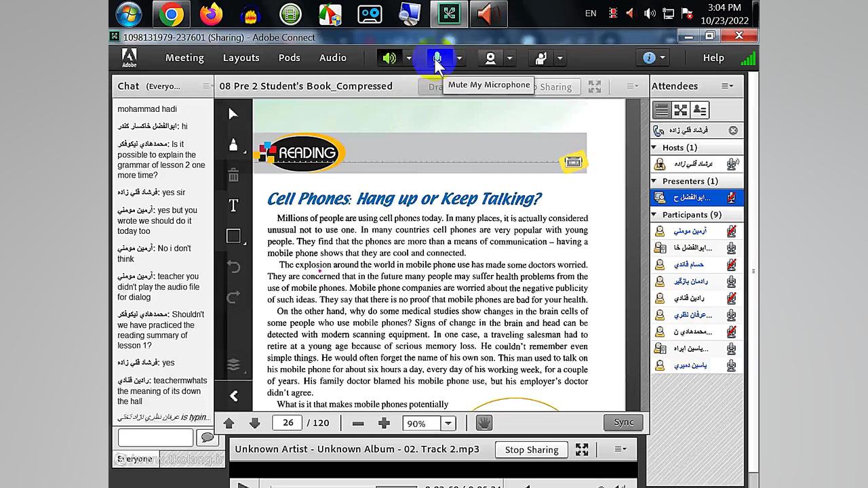Open Google Chrome from the taskbar
Screen dimensions: 868x488
171,14
